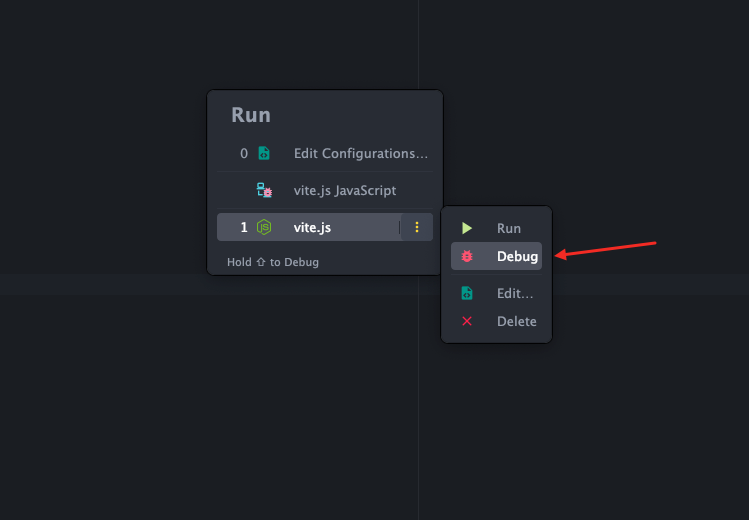Open Edit Configurations… from the Run popup
This screenshot has height=520, width=749.
pyautogui.click(x=360, y=154)
